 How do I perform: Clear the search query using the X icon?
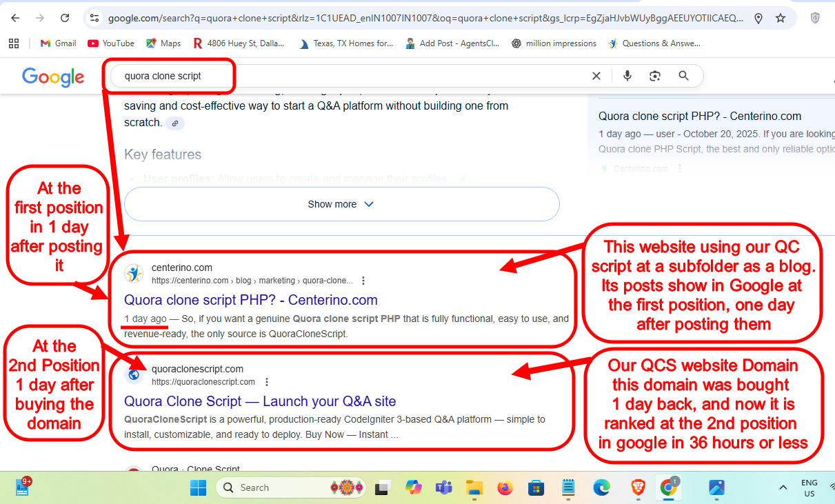pyautogui.click(x=596, y=76)
